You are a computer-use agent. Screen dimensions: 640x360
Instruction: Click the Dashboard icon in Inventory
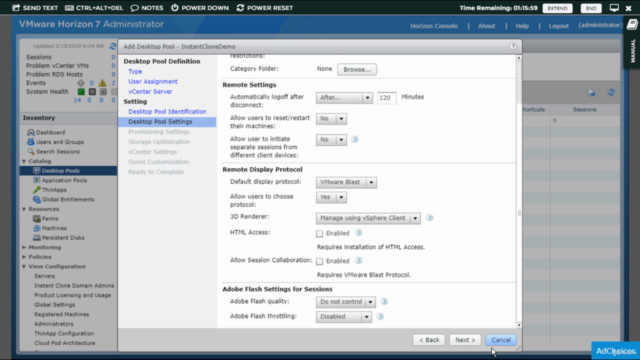[x=31, y=132]
